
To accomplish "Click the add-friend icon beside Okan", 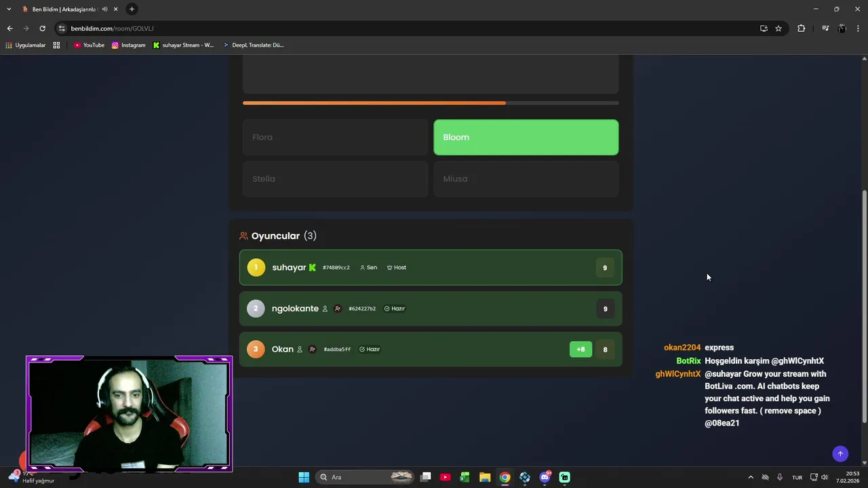I will [x=313, y=350].
